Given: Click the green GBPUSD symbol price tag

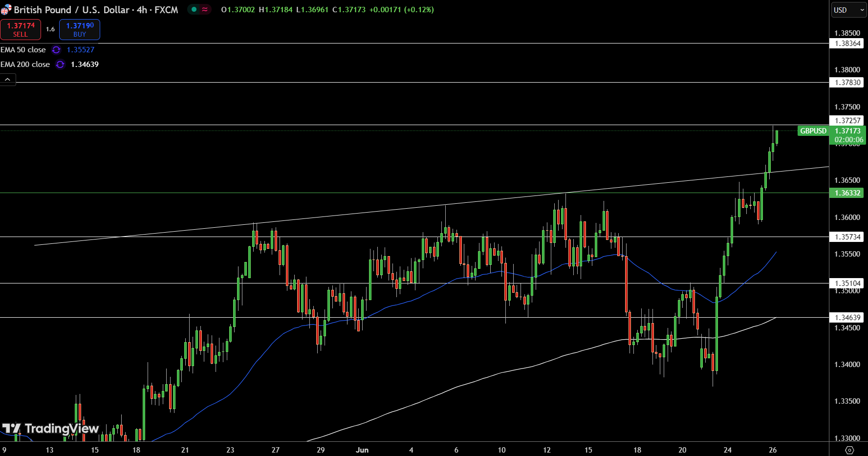Looking at the screenshot, I should [813, 131].
